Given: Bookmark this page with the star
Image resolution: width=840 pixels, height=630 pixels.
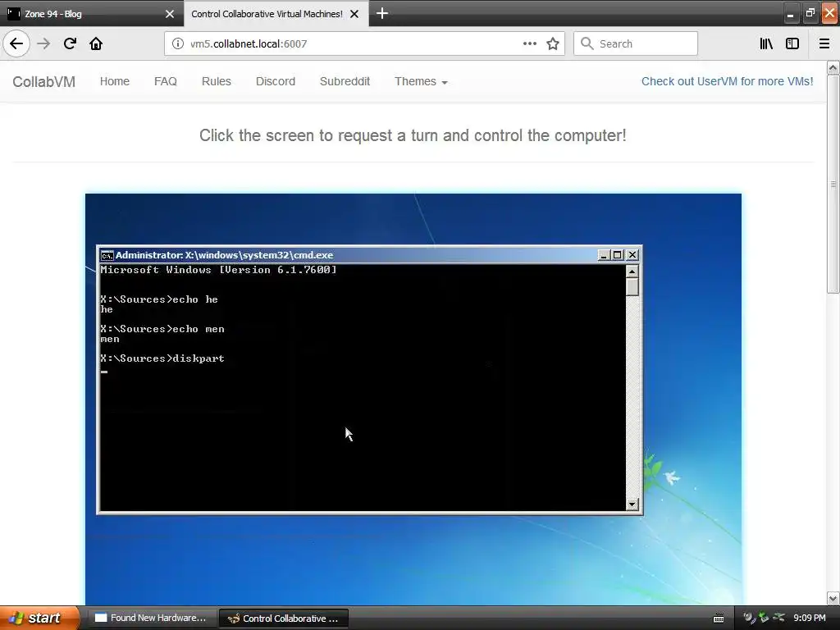Looking at the screenshot, I should click(553, 43).
